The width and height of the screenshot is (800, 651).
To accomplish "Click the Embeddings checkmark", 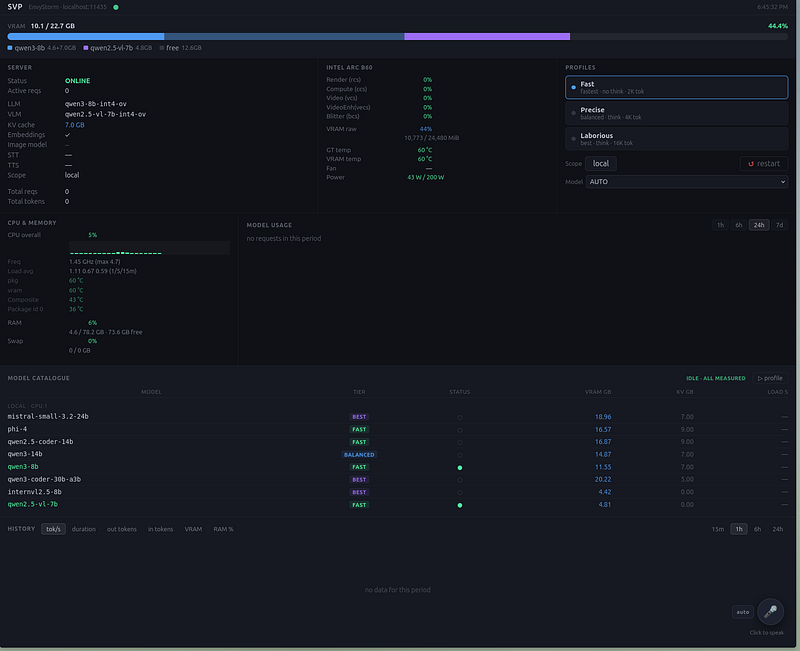I will (67, 135).
